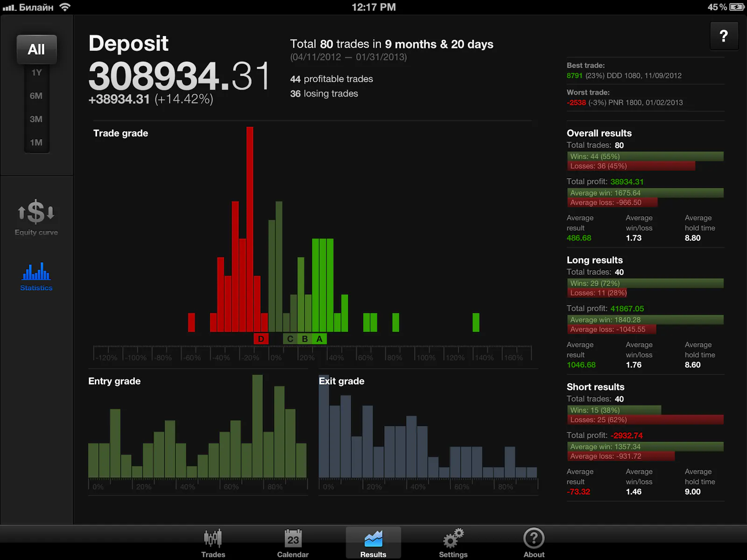Click the C grade marker
Image resolution: width=747 pixels, height=560 pixels.
tap(290, 339)
